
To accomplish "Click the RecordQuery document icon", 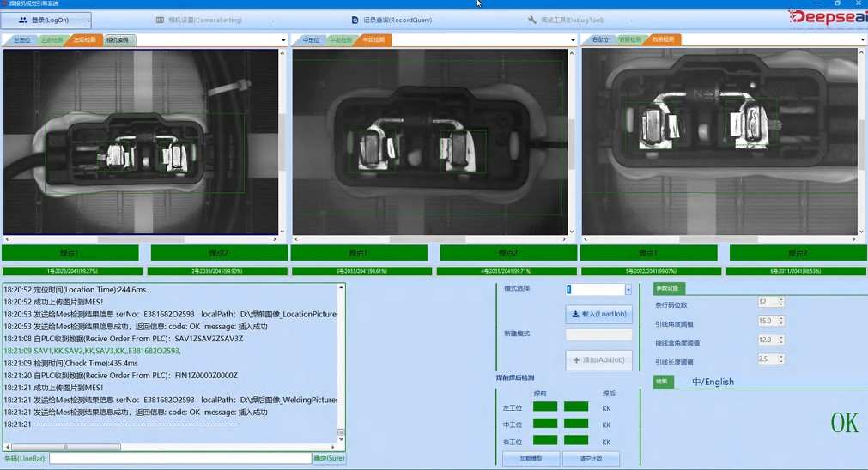I will [x=355, y=20].
